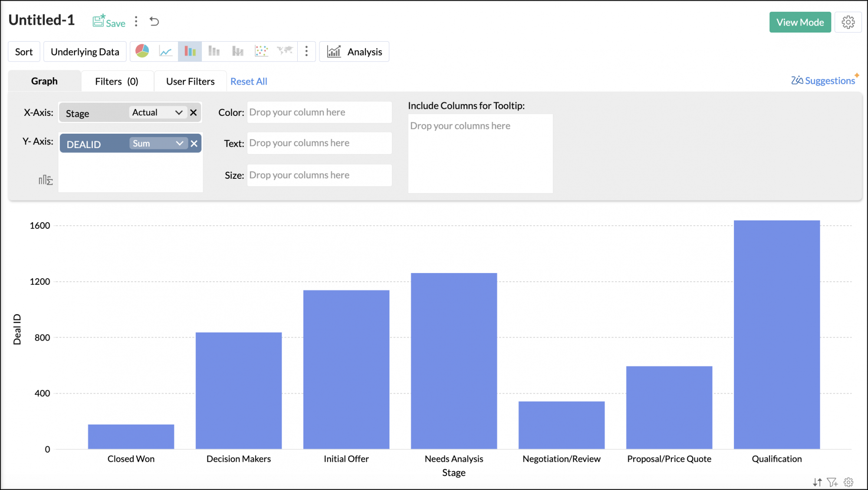
Task: Open the Sum dropdown on the DEALID field
Action: coord(179,143)
